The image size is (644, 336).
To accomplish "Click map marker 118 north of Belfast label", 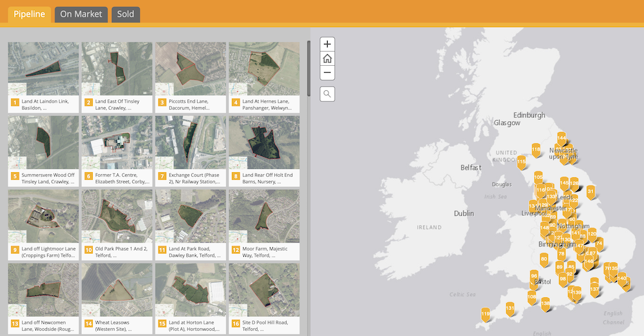I will click(536, 150).
